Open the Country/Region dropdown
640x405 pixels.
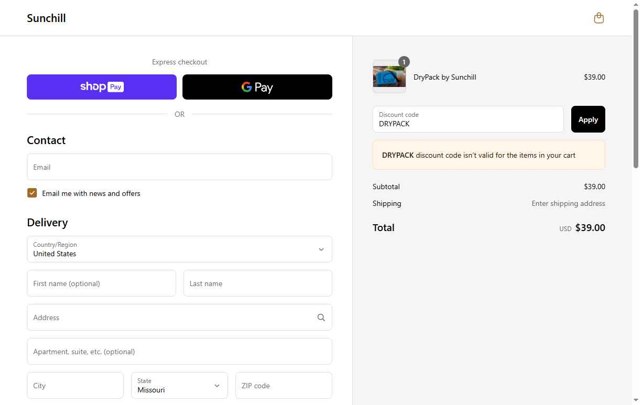click(180, 249)
